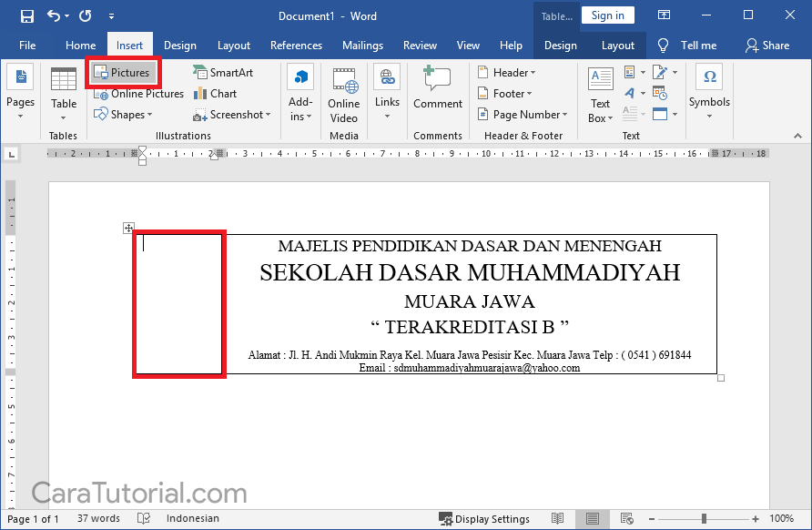Click the Object insert icon

tap(660, 114)
